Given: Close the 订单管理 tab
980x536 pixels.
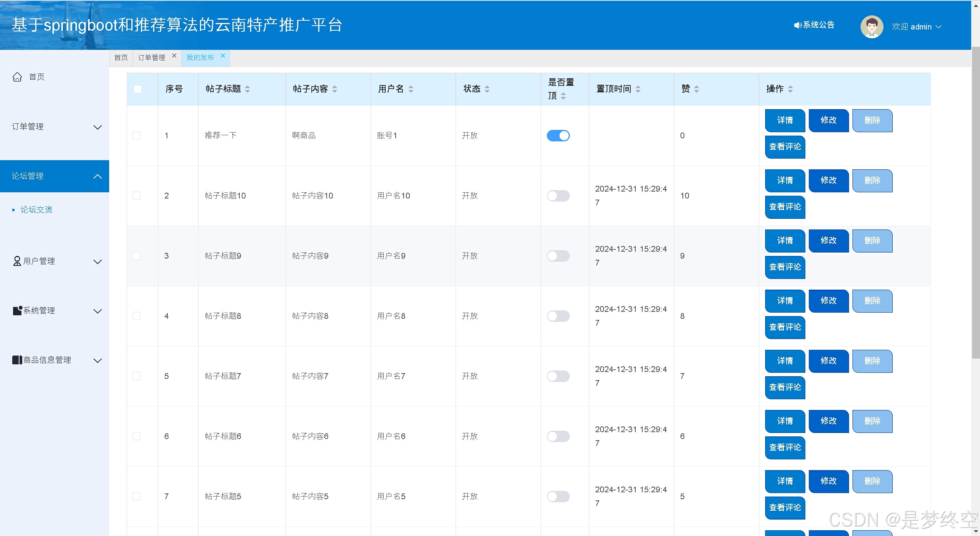Looking at the screenshot, I should (x=174, y=56).
